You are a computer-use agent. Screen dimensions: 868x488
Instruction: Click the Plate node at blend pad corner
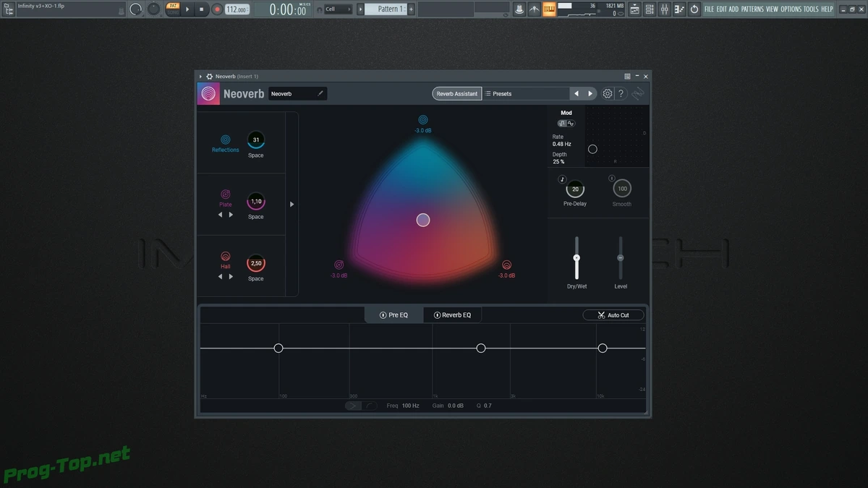pos(339,265)
